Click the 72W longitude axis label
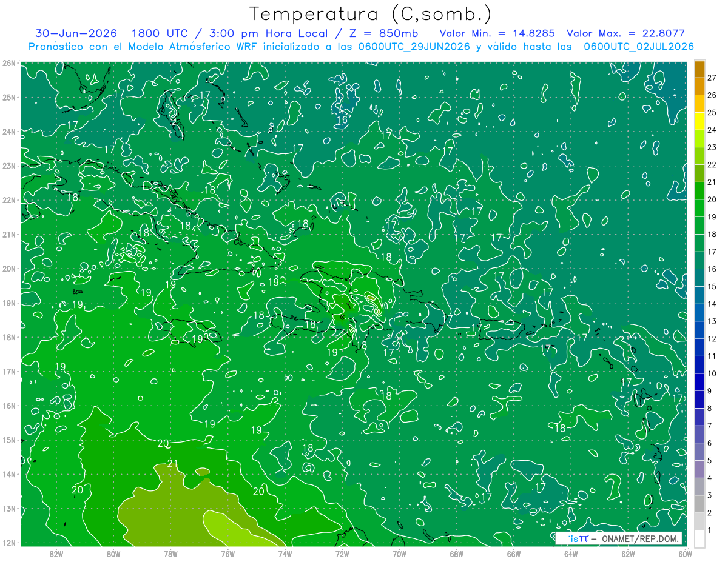This screenshot has width=728, height=562. [x=342, y=554]
